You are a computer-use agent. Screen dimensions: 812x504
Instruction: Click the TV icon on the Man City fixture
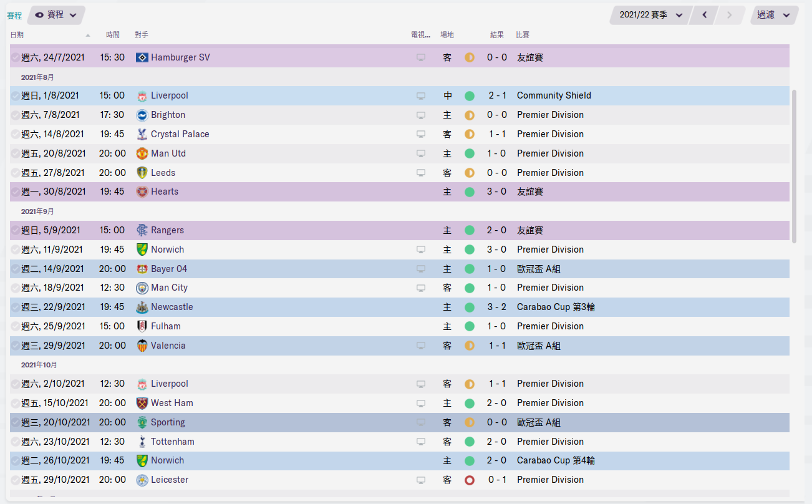pyautogui.click(x=421, y=288)
